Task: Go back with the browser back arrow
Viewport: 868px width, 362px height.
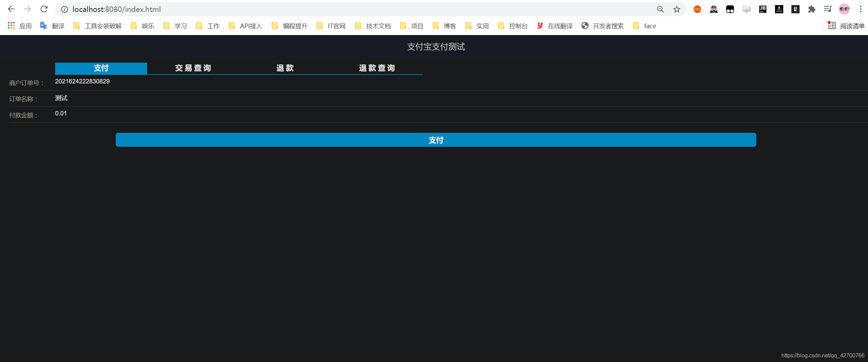Action: pos(11,9)
